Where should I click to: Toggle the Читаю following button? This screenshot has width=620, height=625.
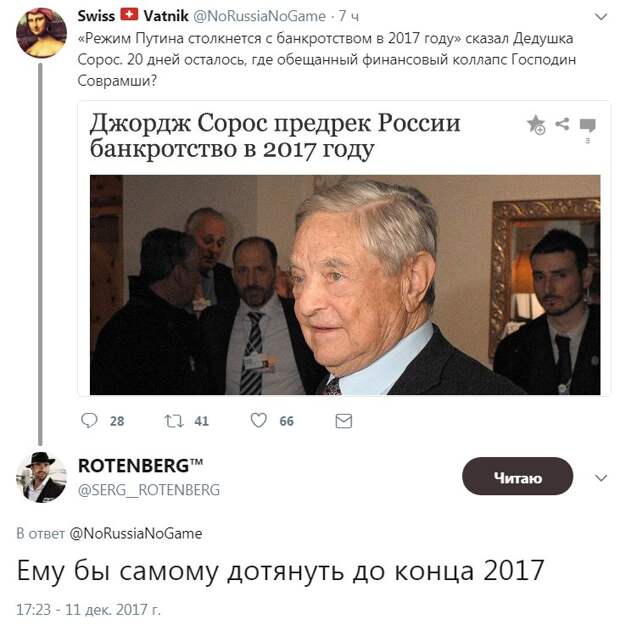click(x=517, y=476)
